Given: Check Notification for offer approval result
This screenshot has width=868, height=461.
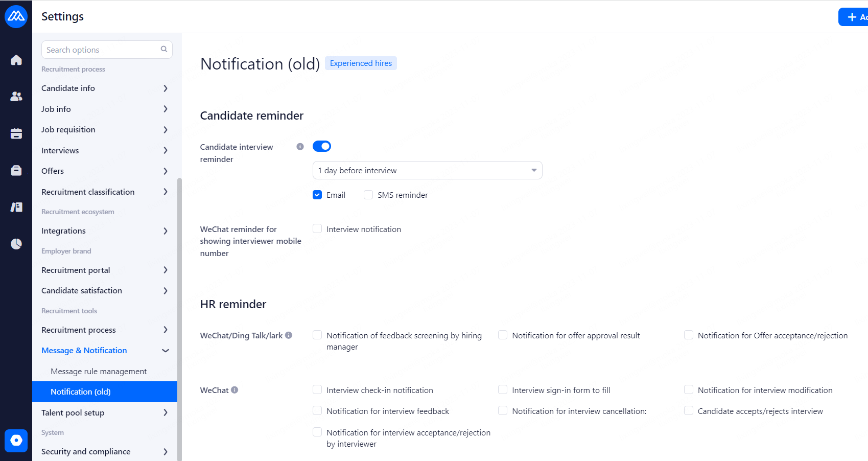Looking at the screenshot, I should click(503, 335).
